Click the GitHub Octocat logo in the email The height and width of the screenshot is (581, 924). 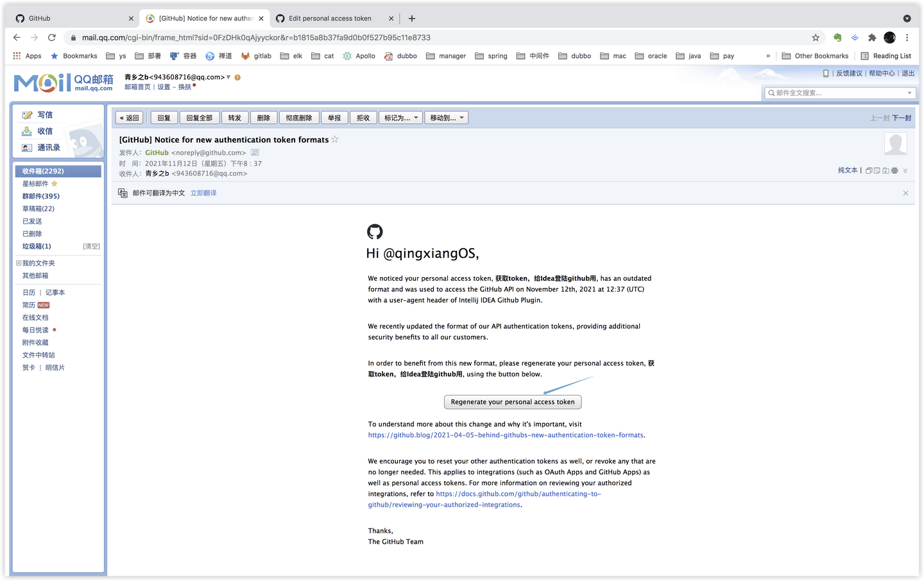click(x=375, y=232)
